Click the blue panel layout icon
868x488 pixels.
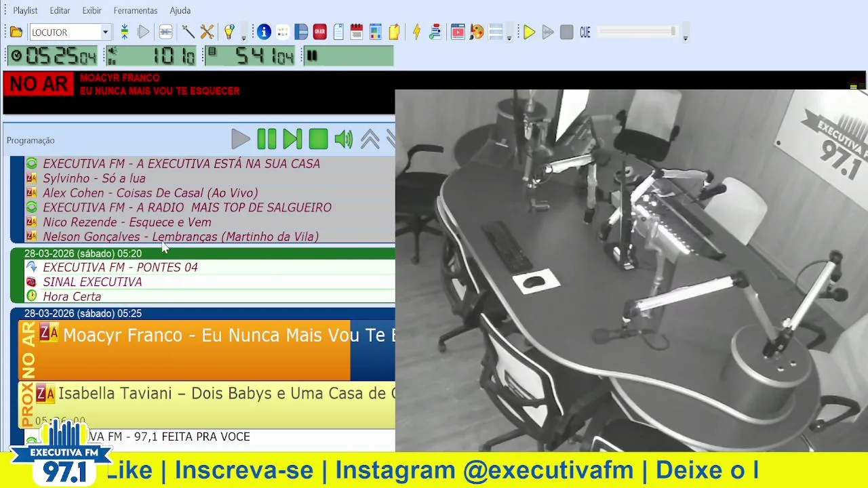click(x=301, y=32)
